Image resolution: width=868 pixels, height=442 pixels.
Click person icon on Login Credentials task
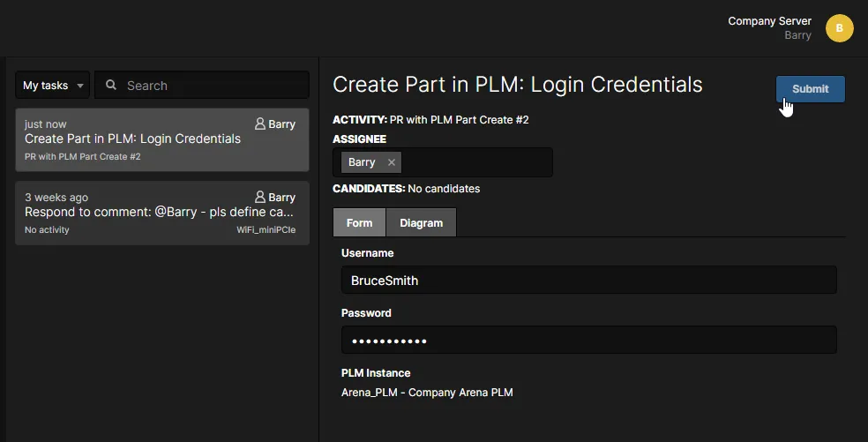click(260, 124)
